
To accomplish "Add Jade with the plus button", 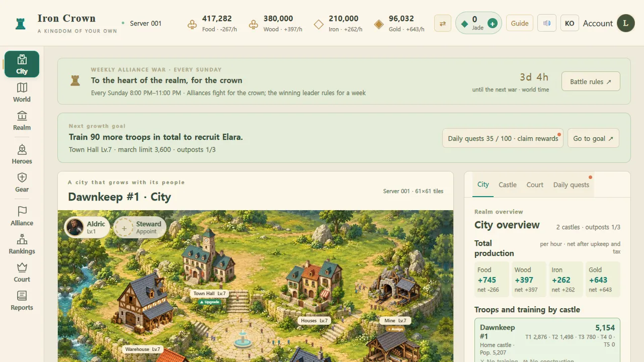I will pyautogui.click(x=493, y=23).
